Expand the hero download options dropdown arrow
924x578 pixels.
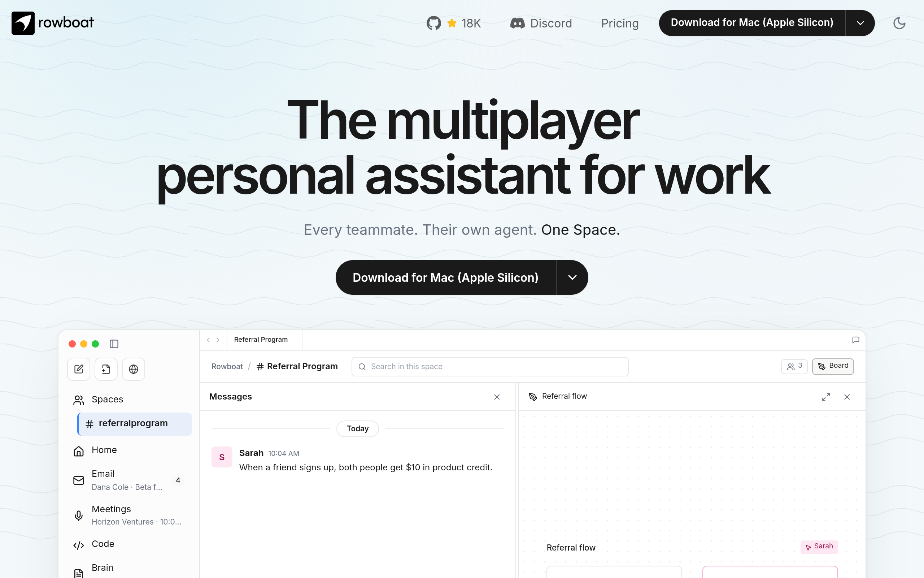572,277
